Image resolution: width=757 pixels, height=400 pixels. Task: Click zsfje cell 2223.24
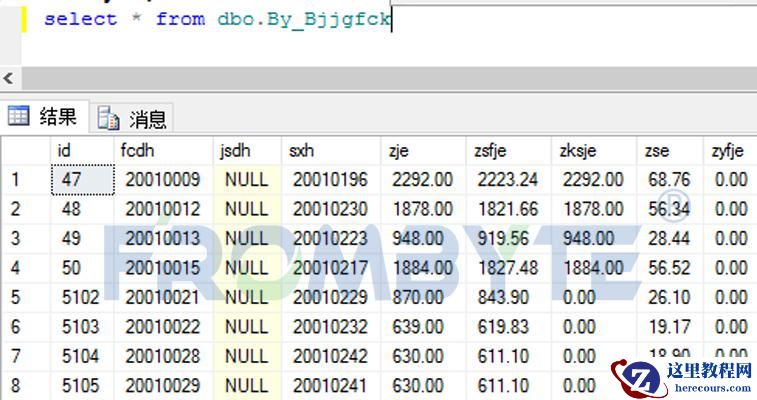pyautogui.click(x=508, y=179)
